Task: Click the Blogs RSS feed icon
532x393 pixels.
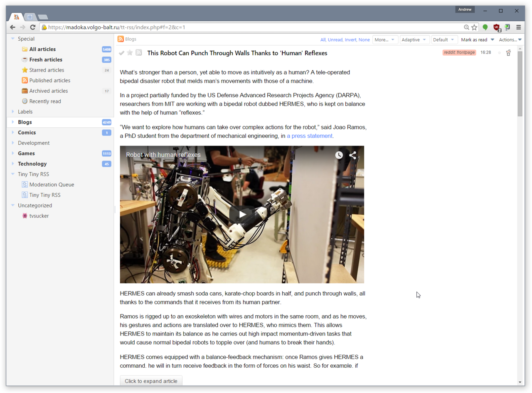Action: [x=121, y=39]
